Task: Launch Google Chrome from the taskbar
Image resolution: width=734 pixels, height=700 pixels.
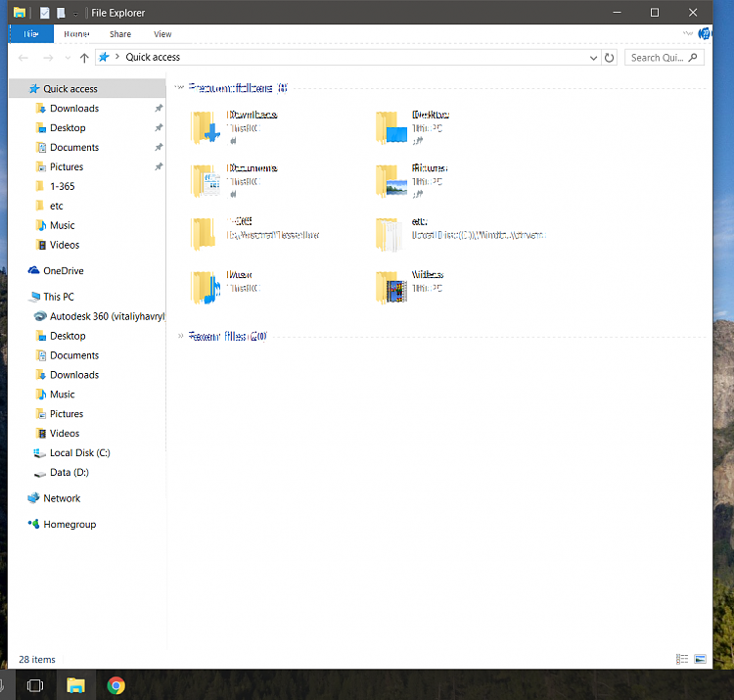Action: 116,686
